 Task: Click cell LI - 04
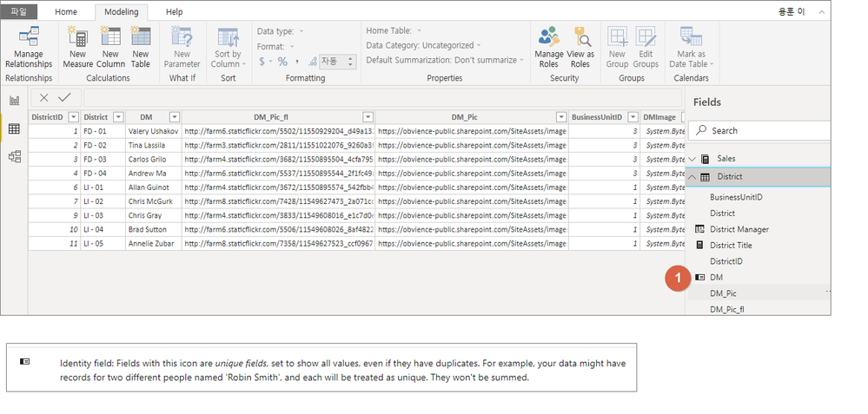click(x=103, y=229)
